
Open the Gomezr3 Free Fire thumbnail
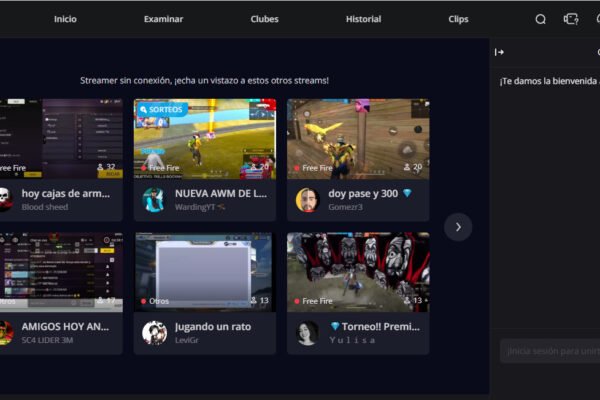click(x=358, y=139)
